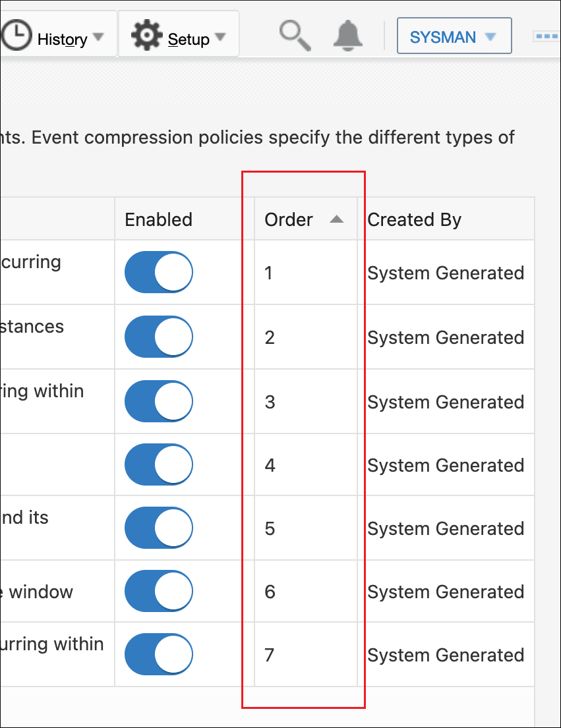The width and height of the screenshot is (561, 728).
Task: Disable the Order 2 policy switch
Action: [159, 337]
